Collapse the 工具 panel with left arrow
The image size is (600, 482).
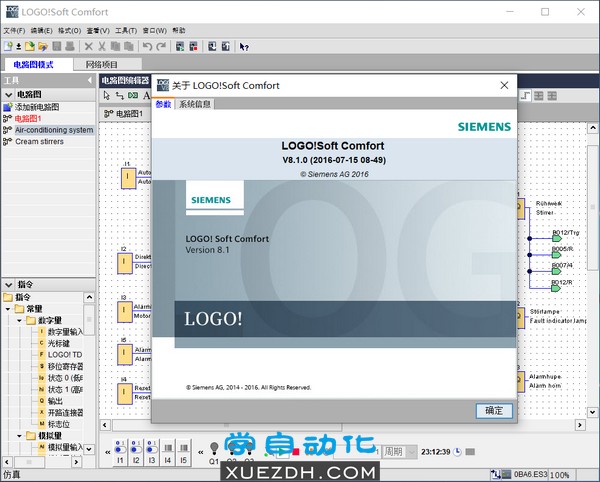pyautogui.click(x=90, y=80)
